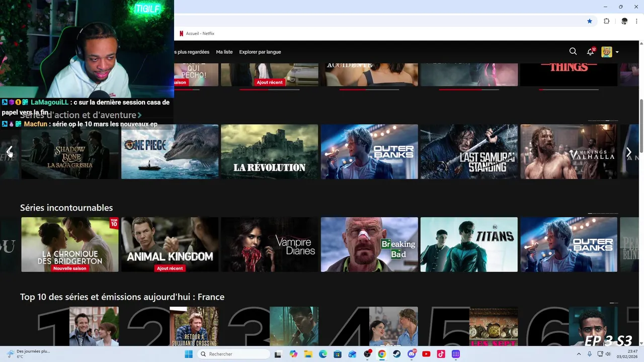Open Last Samurai Standing thumbnail
This screenshot has width=644, height=362.
coord(469,152)
